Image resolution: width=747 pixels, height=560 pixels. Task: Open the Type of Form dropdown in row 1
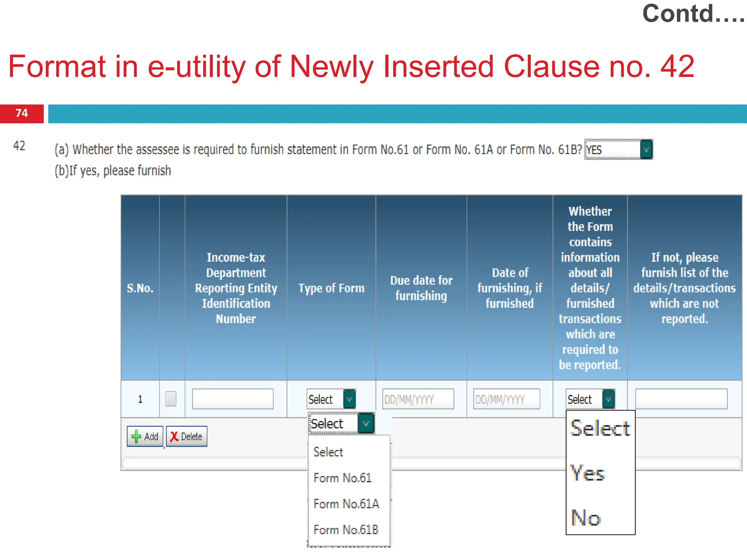pyautogui.click(x=331, y=399)
